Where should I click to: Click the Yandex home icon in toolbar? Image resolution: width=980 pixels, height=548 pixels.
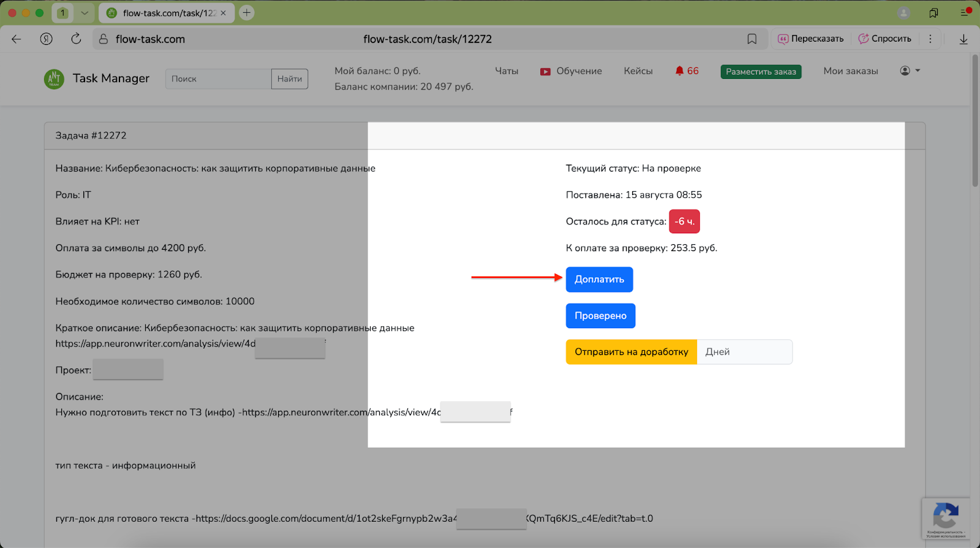click(47, 39)
